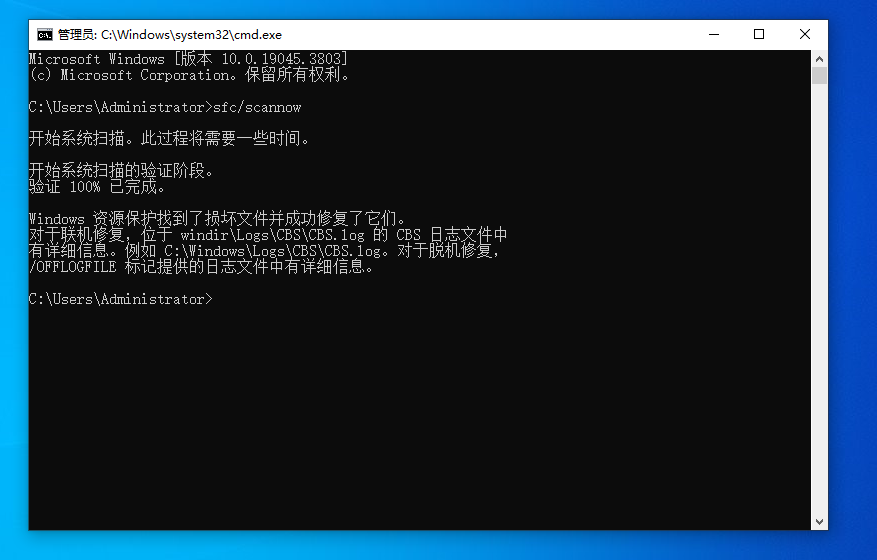Click the vertical scrollbar thumb
877x560 pixels.
coord(819,76)
